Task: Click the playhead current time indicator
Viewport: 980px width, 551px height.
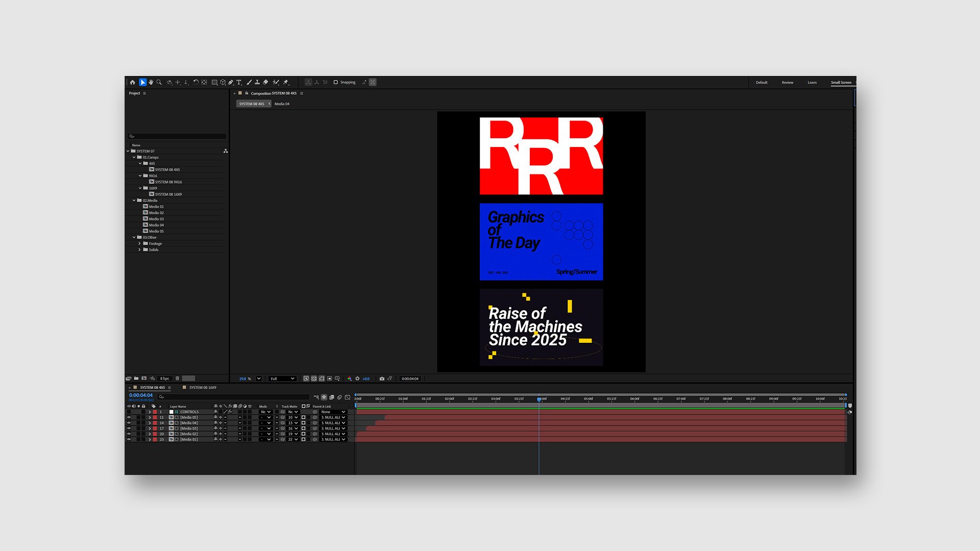Action: click(539, 399)
